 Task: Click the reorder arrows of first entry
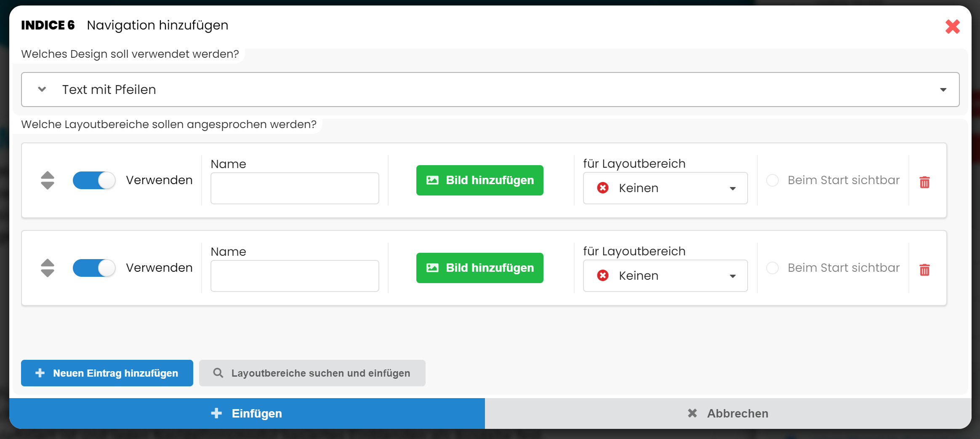coord(48,180)
